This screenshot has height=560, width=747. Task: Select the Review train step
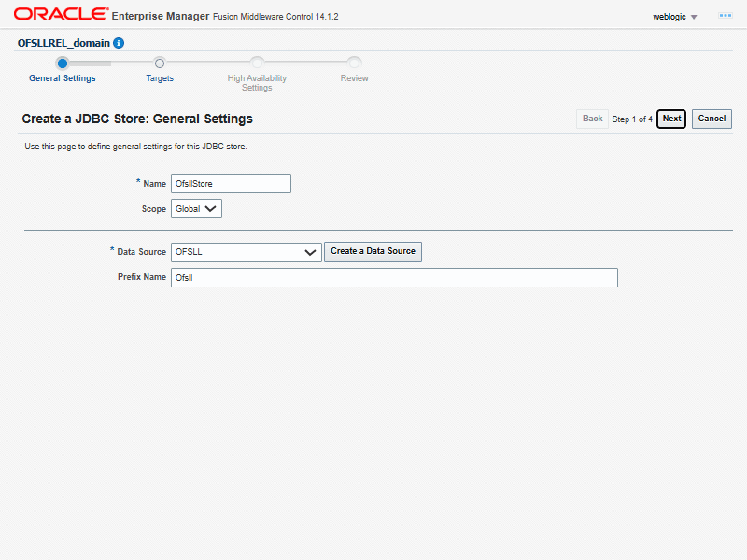(354, 78)
